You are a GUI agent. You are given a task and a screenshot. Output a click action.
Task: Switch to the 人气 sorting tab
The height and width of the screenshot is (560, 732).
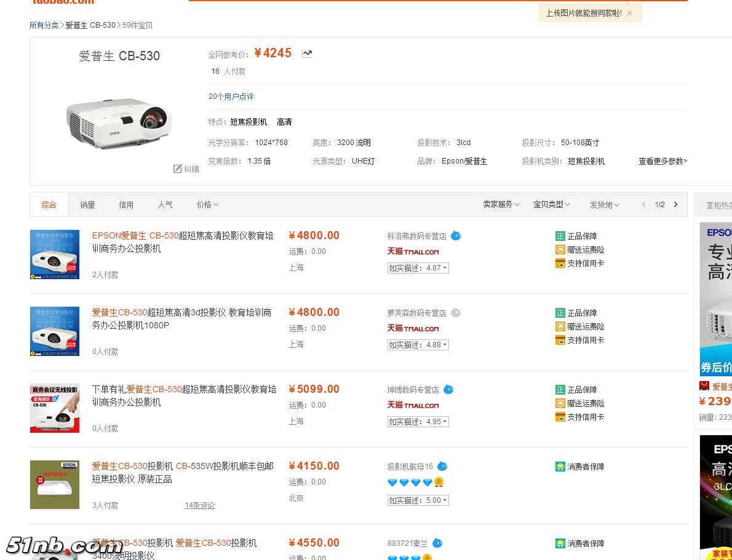[165, 204]
